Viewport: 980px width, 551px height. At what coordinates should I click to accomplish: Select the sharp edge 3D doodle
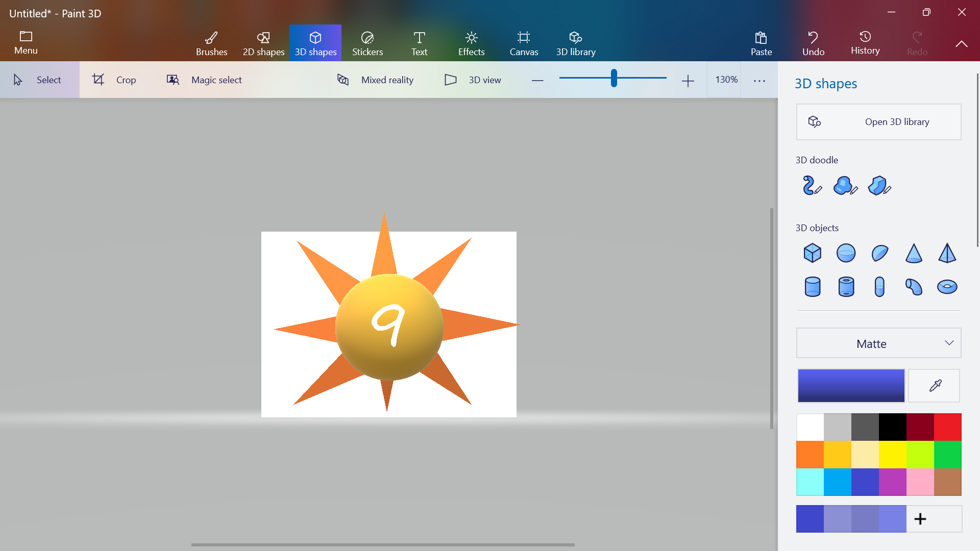pyautogui.click(x=879, y=186)
